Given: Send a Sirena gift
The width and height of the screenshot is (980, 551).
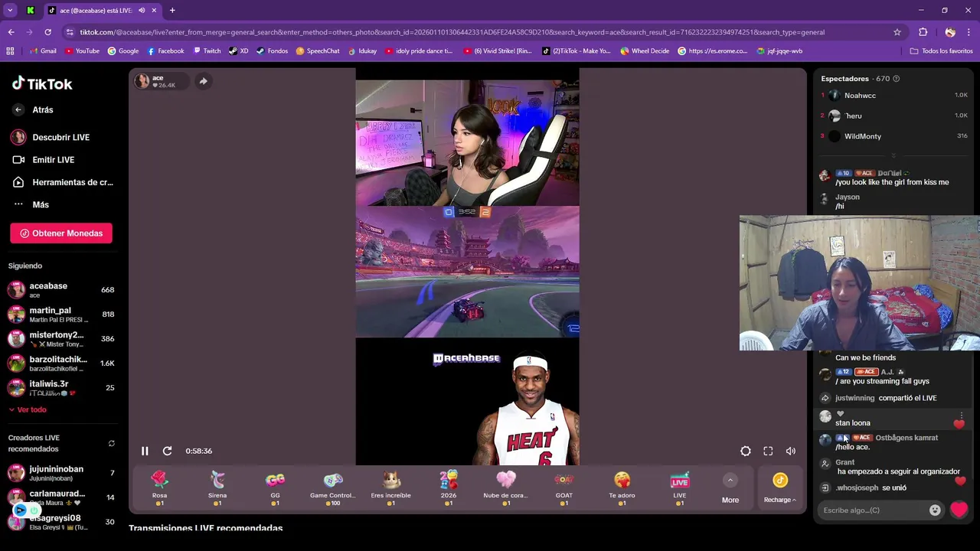Looking at the screenshot, I should click(x=217, y=487).
